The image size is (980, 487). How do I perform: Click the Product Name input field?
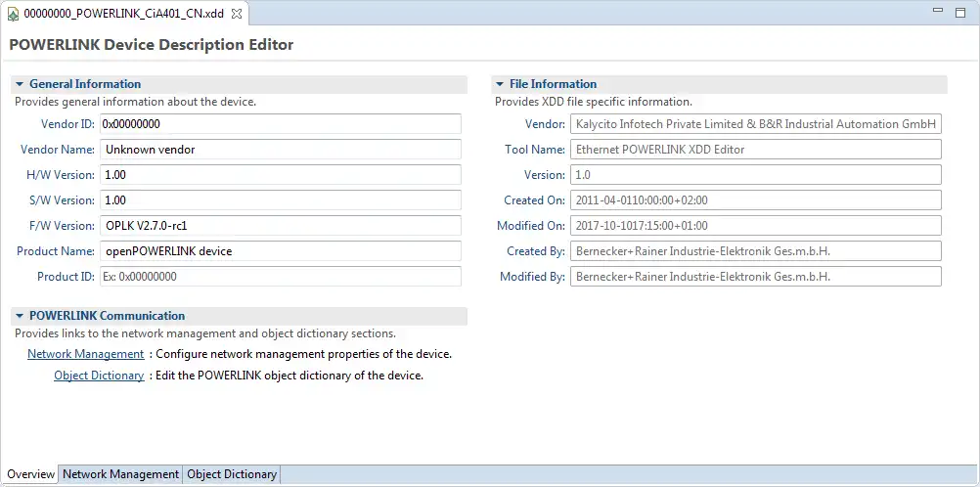coord(281,250)
